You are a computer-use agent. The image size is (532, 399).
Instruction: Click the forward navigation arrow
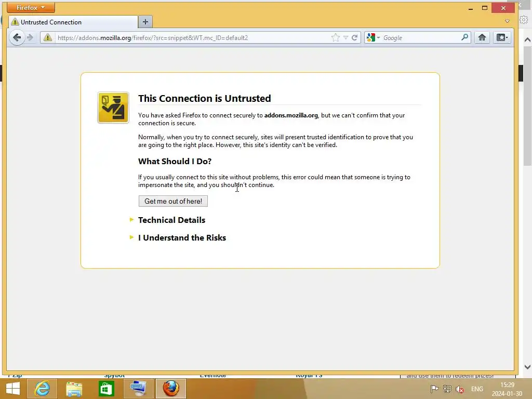[30, 37]
